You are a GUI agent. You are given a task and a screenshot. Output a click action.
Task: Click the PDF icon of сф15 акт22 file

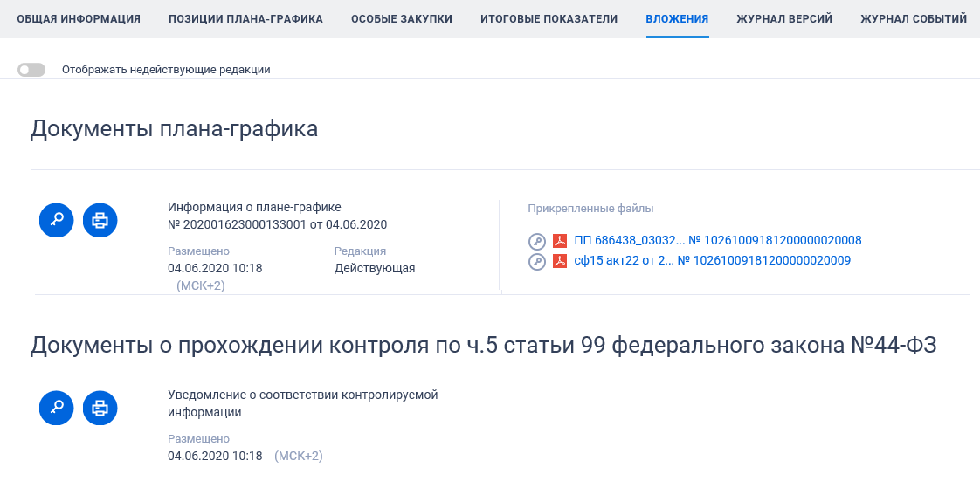559,261
